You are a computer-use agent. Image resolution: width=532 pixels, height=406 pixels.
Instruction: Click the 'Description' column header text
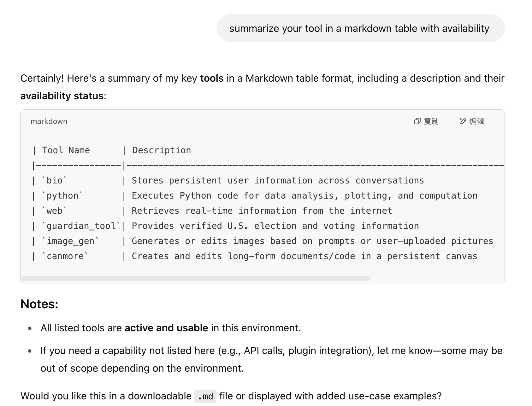point(162,150)
